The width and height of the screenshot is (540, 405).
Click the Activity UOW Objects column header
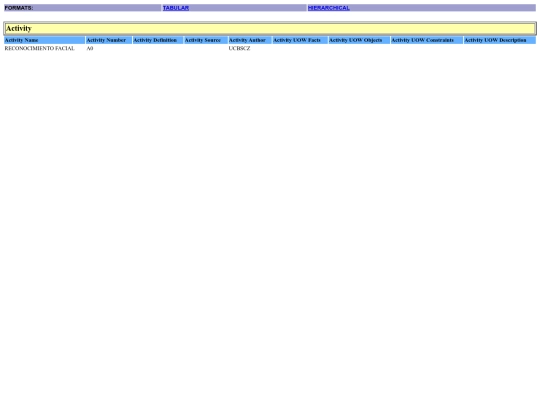pos(359,40)
